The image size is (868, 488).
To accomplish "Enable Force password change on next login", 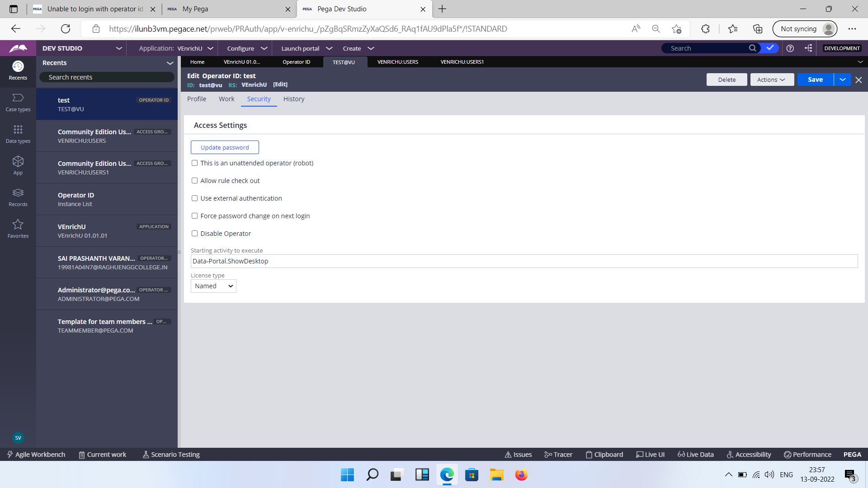I will coord(194,216).
